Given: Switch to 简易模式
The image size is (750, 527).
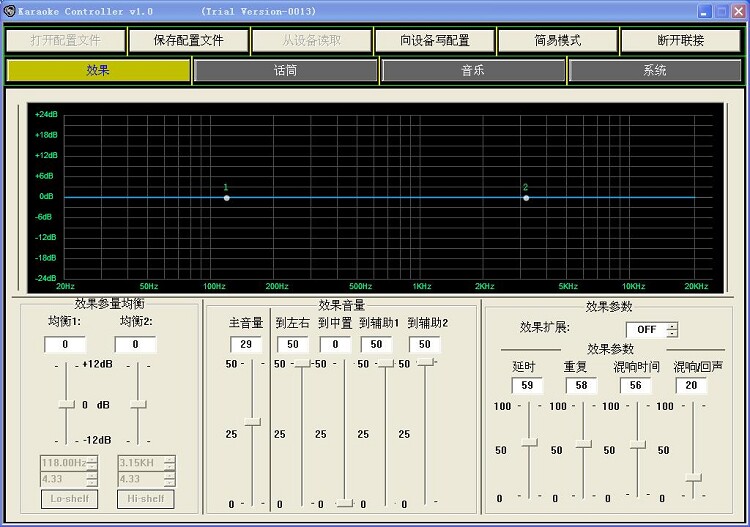Looking at the screenshot, I should tap(558, 40).
